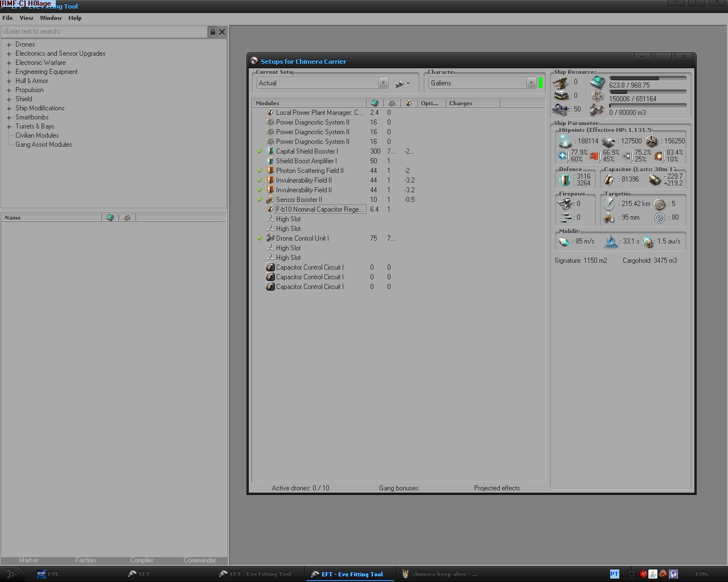Click the green character status indicator
728x582 pixels.
541,83
